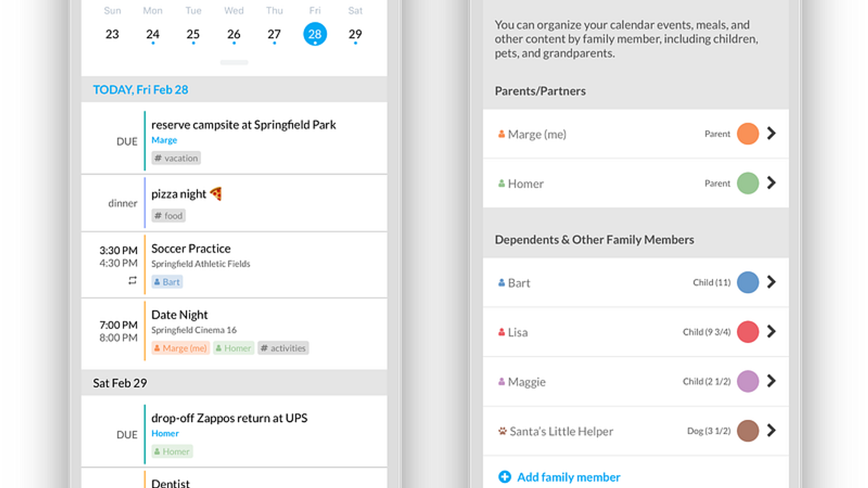The width and height of the screenshot is (868, 488).
Task: Tap Homer's green color swatch
Action: click(x=748, y=183)
